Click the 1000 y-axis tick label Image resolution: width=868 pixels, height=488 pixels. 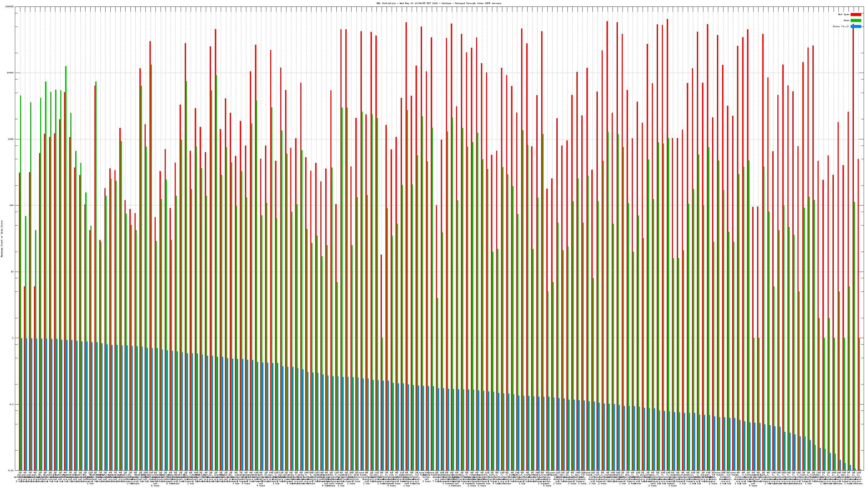coord(11,139)
